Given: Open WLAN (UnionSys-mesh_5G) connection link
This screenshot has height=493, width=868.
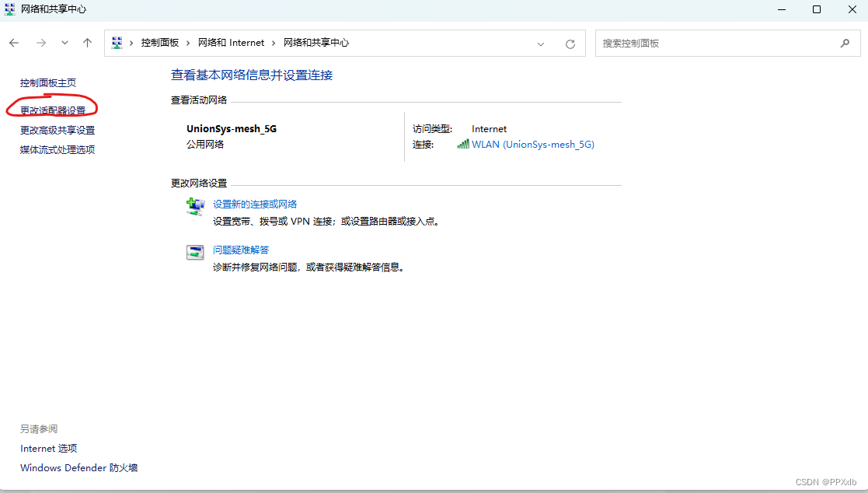Looking at the screenshot, I should (x=533, y=145).
